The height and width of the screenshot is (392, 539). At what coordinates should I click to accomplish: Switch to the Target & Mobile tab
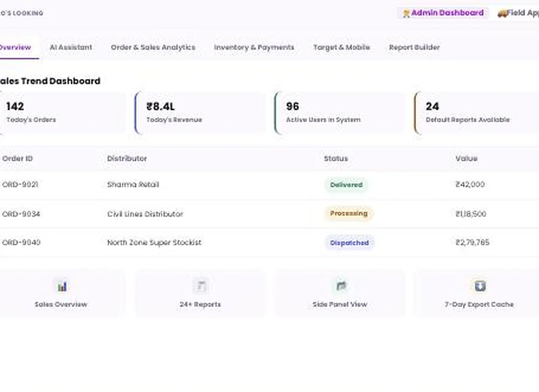(x=341, y=47)
